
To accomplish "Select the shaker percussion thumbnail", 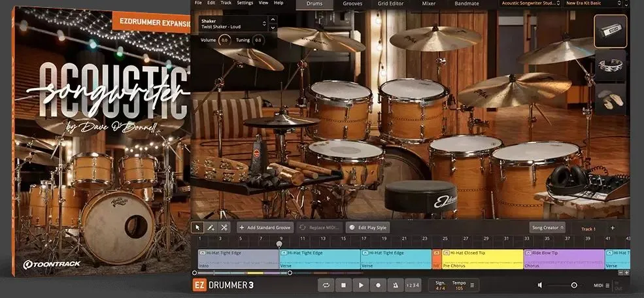I will pyautogui.click(x=610, y=31).
